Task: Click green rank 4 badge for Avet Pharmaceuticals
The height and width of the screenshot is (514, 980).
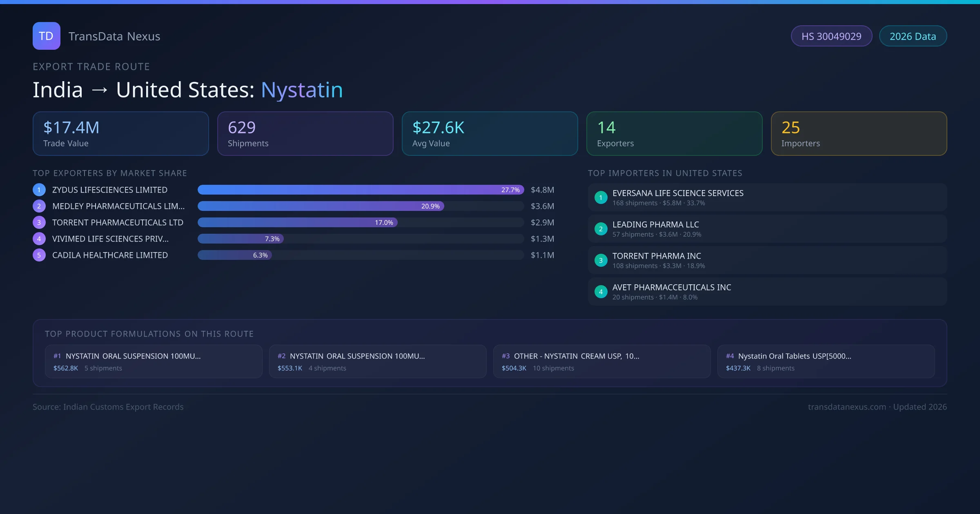Action: (x=601, y=292)
